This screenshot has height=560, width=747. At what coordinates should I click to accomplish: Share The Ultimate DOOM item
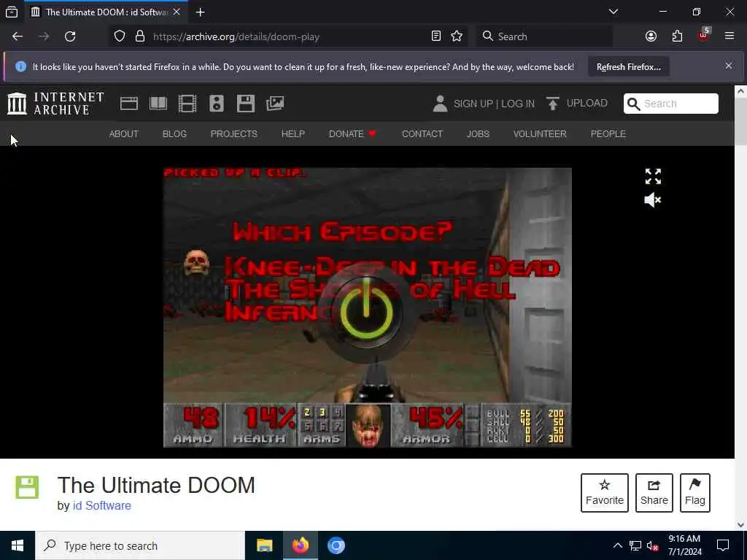pyautogui.click(x=654, y=493)
